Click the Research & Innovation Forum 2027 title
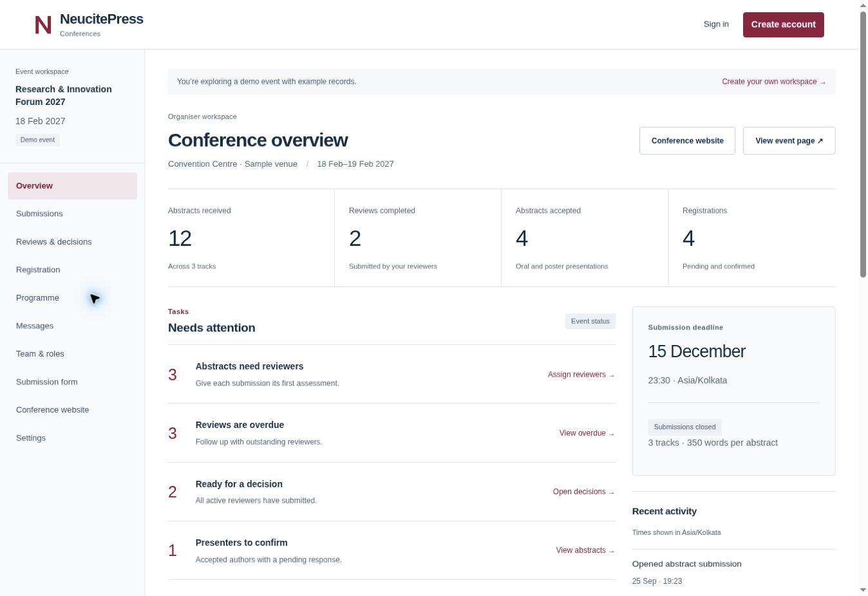868x596 pixels. point(64,95)
